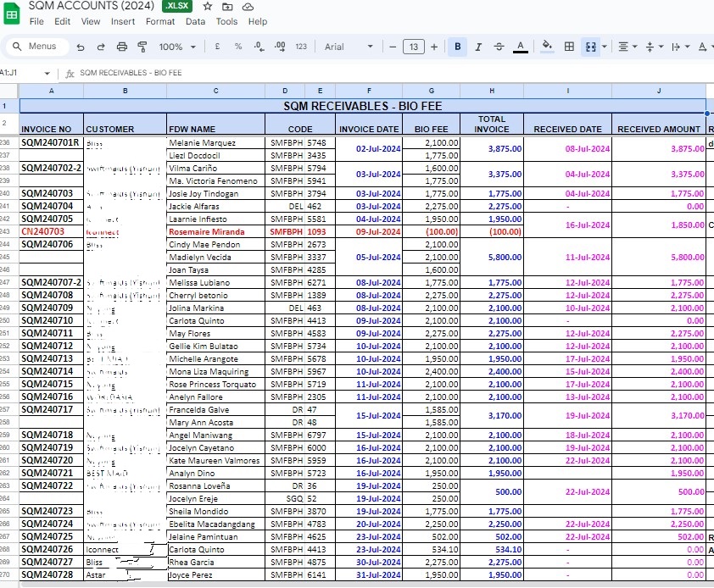Open the Data menu

point(195,21)
